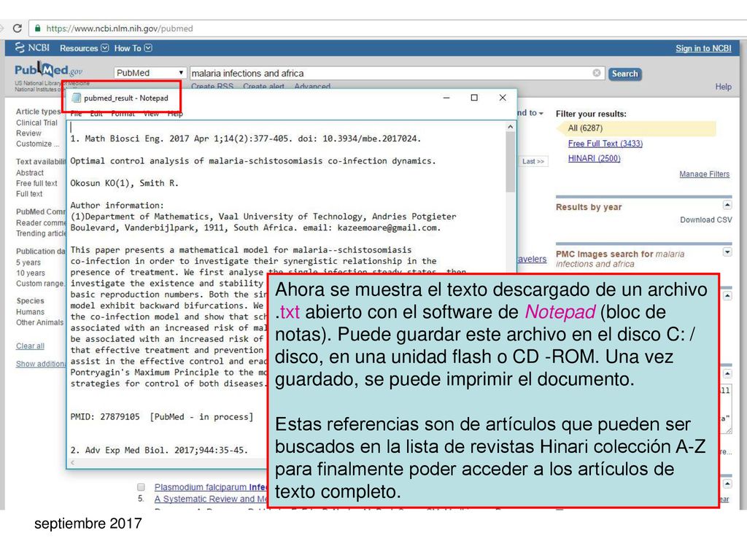This screenshot has height=560, width=747.
Task: Select the Humans species filter
Action: (x=30, y=312)
